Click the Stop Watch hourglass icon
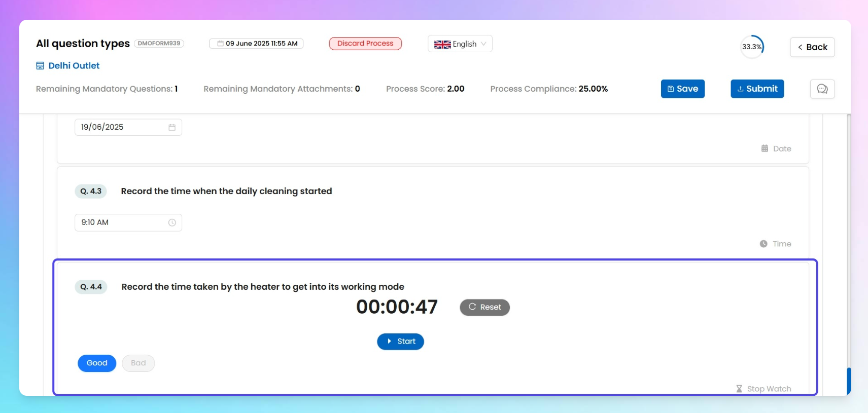Viewport: 868px width, 413px height. pyautogui.click(x=739, y=389)
